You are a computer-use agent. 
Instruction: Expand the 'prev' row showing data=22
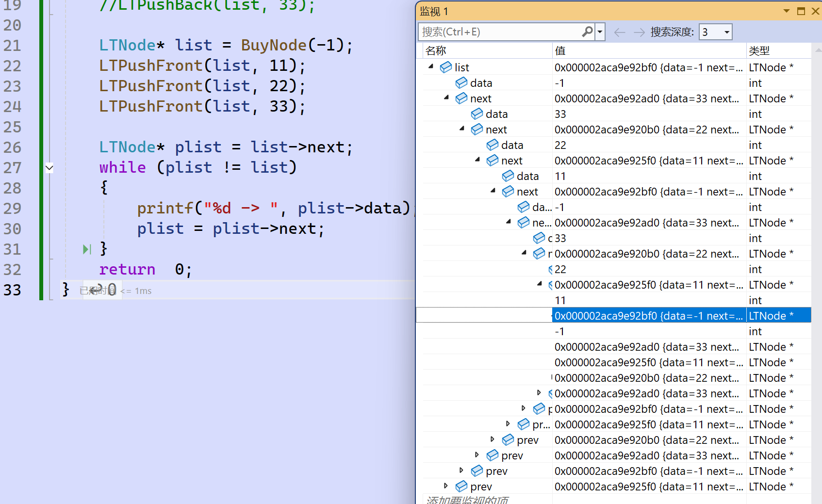[493, 439]
